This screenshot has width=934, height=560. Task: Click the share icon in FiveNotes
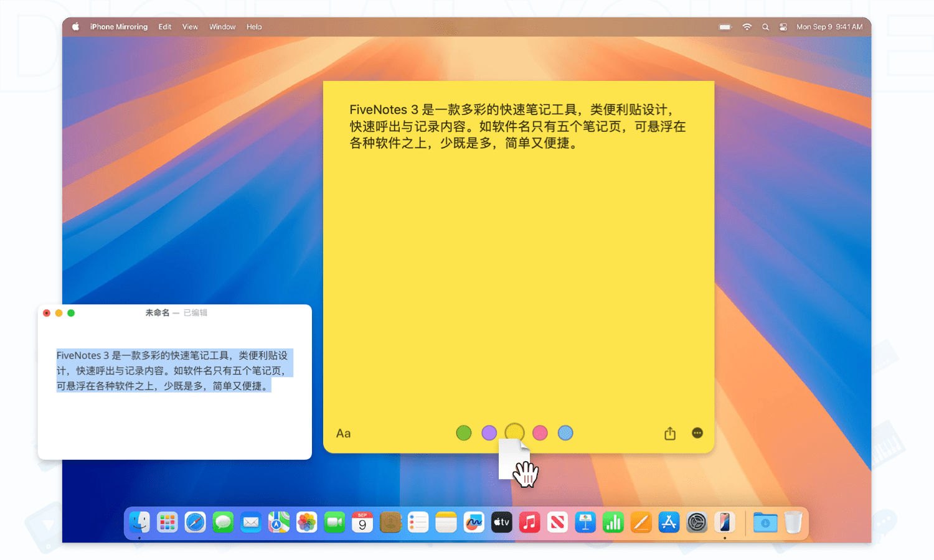pyautogui.click(x=669, y=433)
